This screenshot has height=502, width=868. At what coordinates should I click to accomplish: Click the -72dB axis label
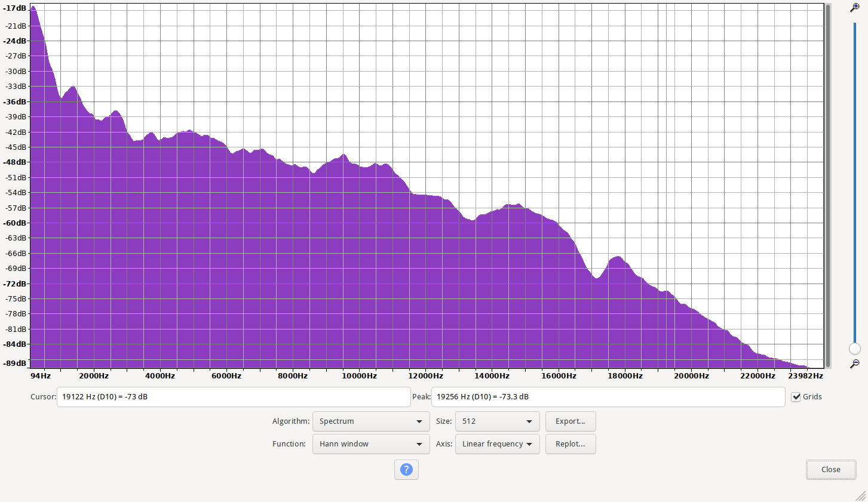15,284
